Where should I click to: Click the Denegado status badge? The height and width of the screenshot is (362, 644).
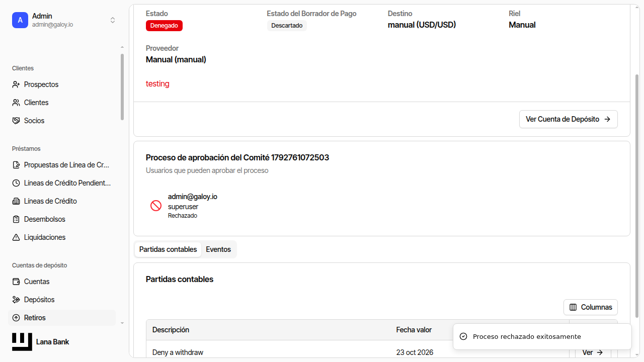(x=164, y=26)
